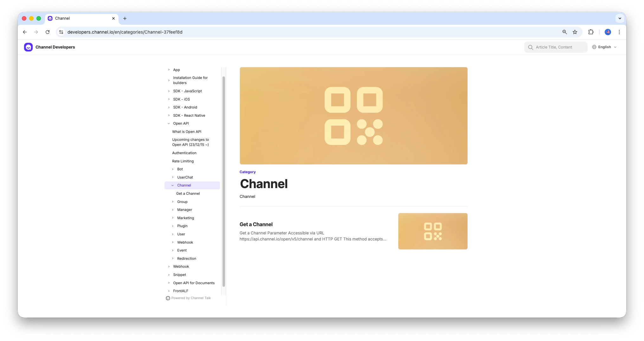644x341 pixels.
Task: Expand the Plugin subsection chevron
Action: (173, 226)
